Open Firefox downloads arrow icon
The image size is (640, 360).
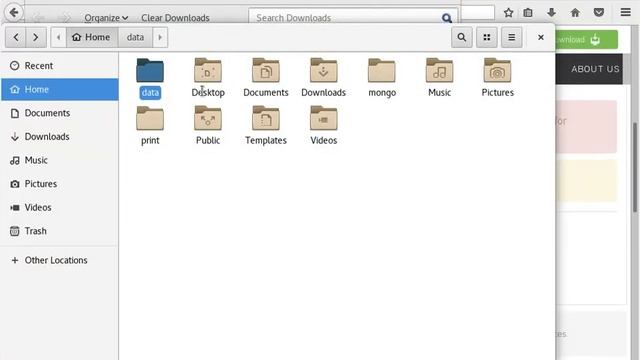[x=551, y=13]
